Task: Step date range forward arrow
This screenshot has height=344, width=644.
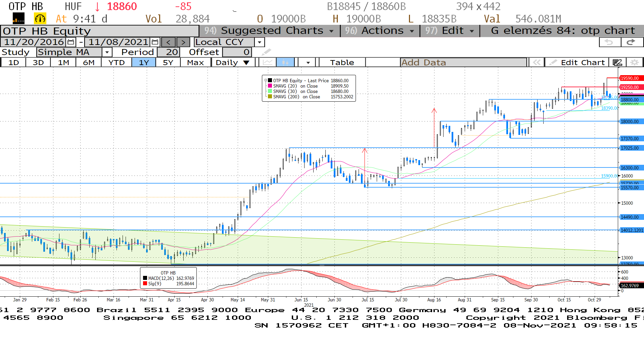Action: 183,42
